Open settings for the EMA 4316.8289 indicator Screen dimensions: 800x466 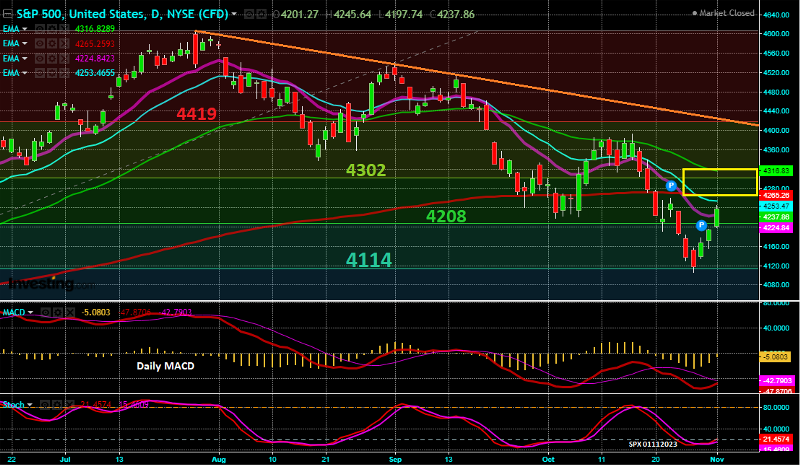pos(52,29)
